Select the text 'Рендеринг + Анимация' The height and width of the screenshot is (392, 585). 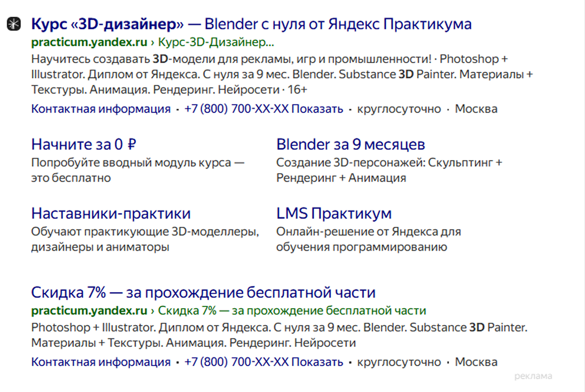point(341,178)
